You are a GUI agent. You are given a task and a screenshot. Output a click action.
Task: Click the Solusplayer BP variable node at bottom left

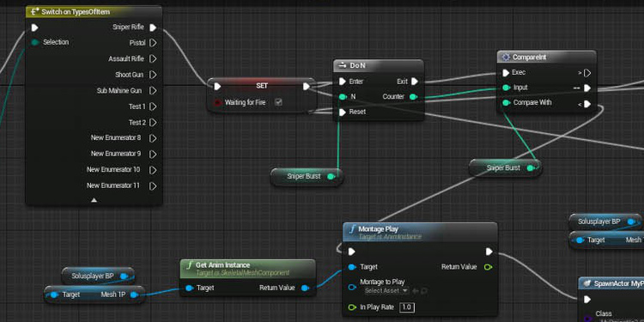pos(98,276)
